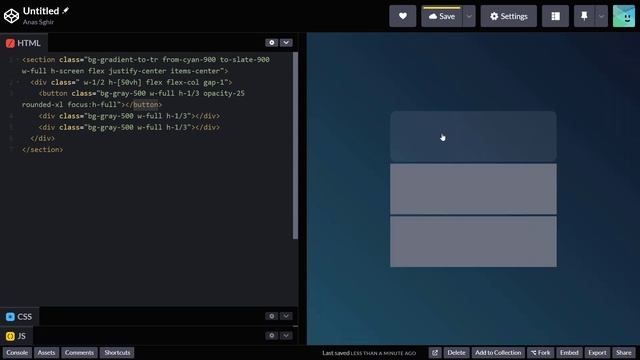Open Anas Sghir author profile link
Image resolution: width=640 pixels, height=360 pixels.
(x=38, y=22)
